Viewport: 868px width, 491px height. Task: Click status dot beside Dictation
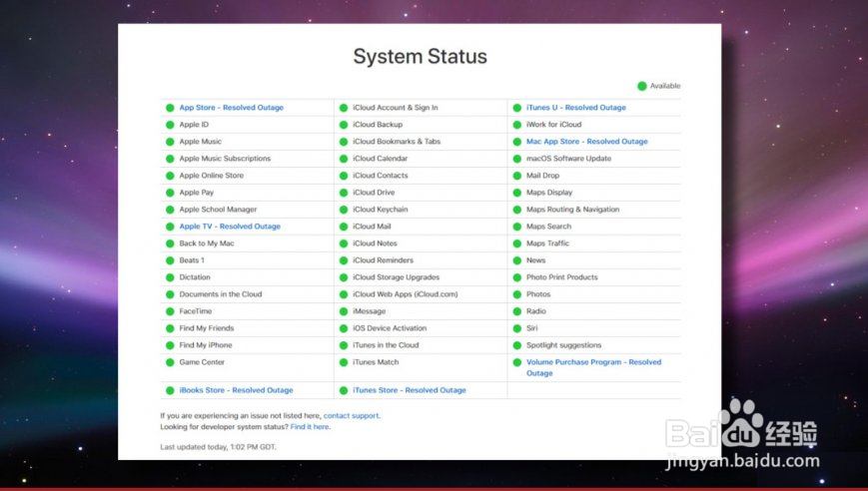pos(170,277)
